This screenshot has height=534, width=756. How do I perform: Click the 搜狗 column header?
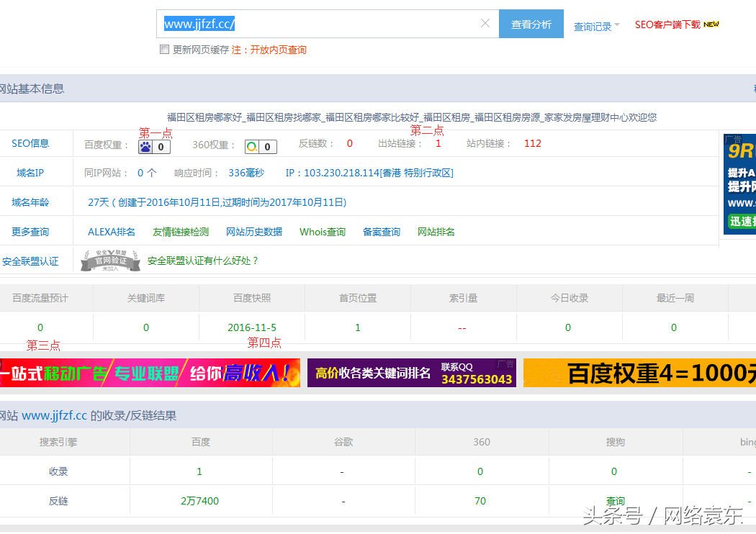point(615,442)
